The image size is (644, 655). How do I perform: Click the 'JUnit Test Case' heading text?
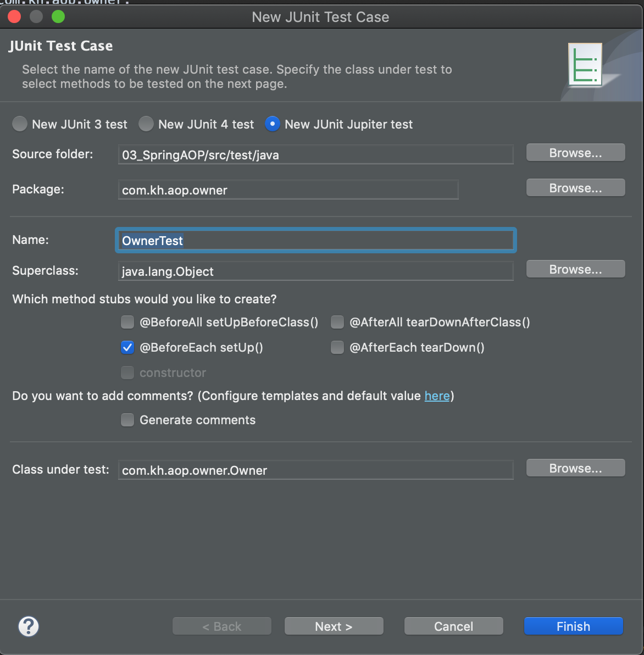click(60, 46)
